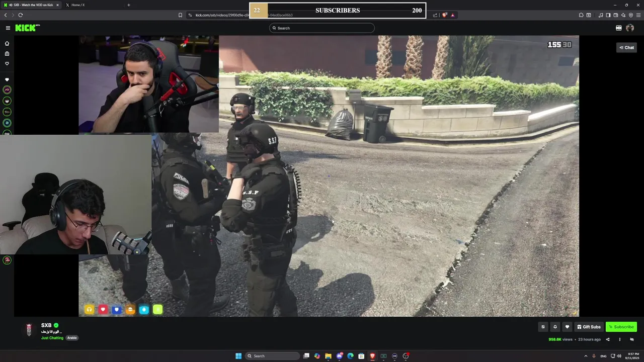Viewport: 644px width, 362px height.
Task: Open the Kick drops icon in header
Action: [619, 28]
